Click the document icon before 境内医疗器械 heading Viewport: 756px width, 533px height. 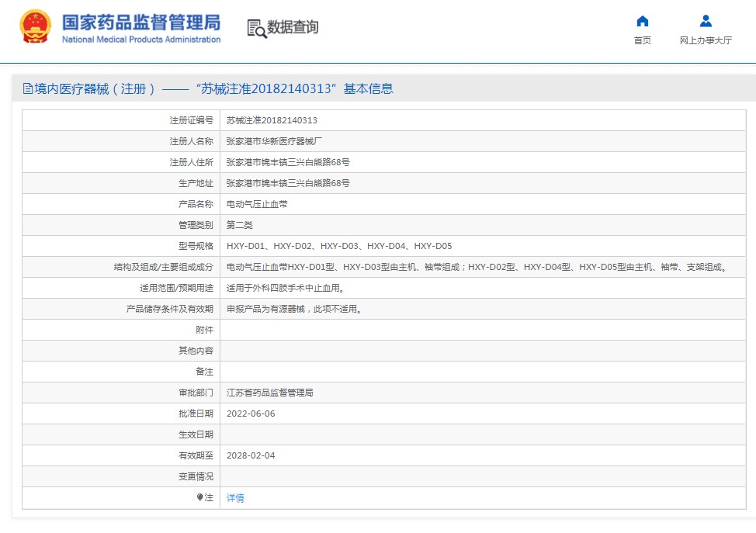pyautogui.click(x=28, y=89)
